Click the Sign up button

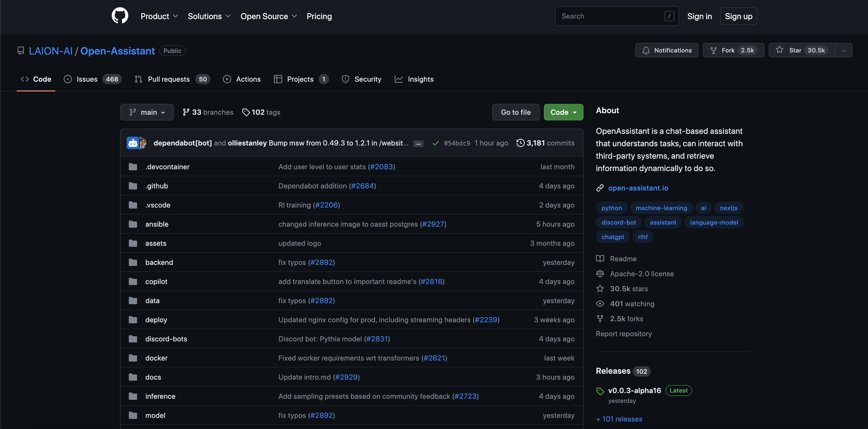[739, 16]
